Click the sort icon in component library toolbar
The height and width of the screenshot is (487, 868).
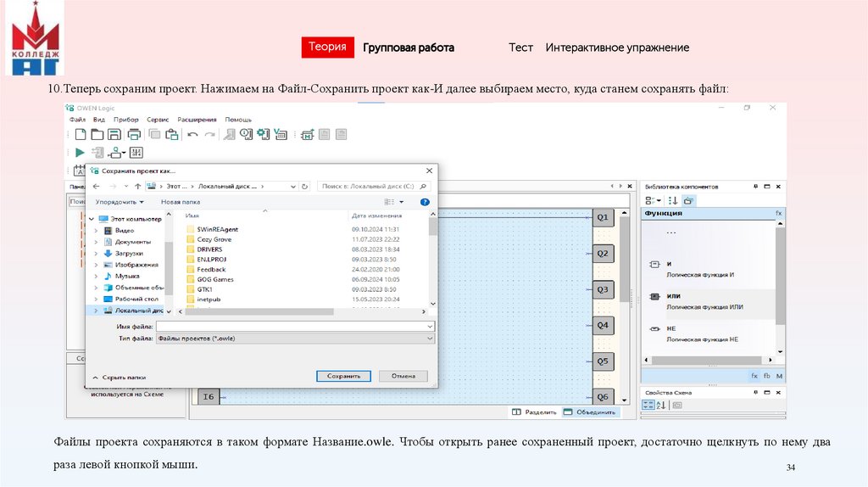point(673,200)
